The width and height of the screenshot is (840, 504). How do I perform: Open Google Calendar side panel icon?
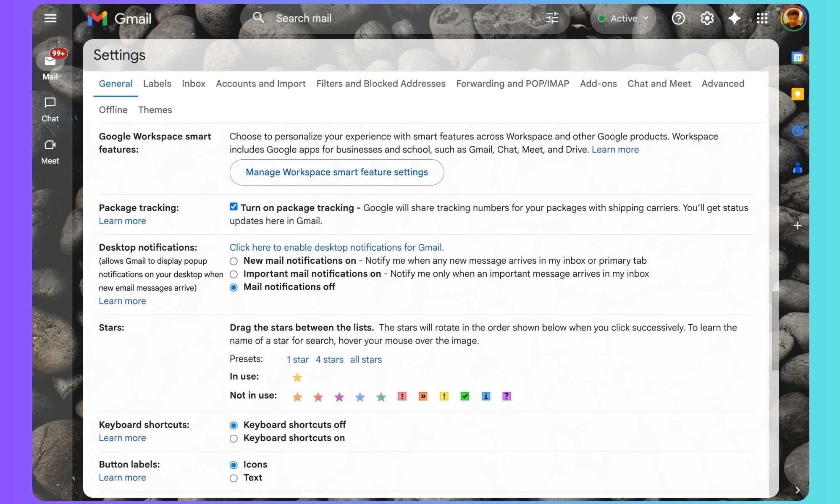[x=798, y=57]
